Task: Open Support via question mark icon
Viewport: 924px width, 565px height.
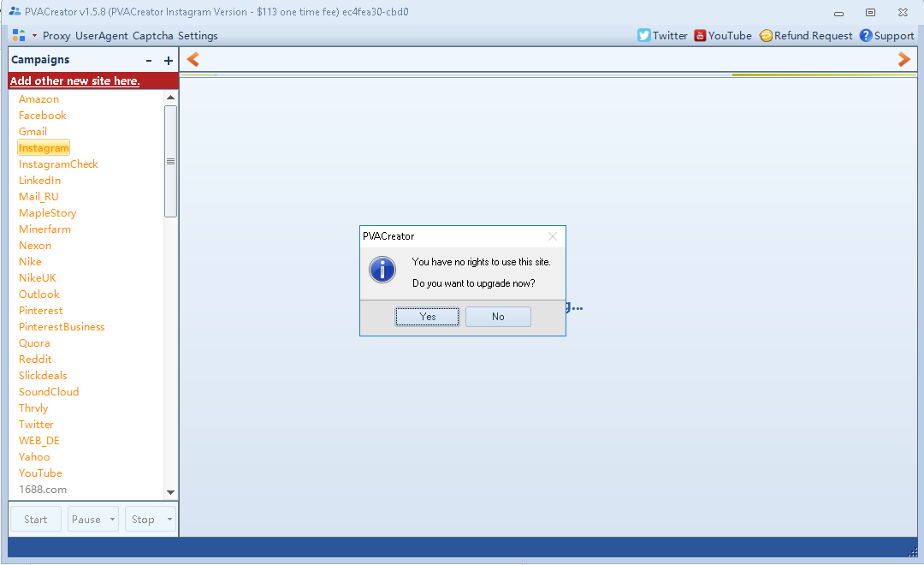Action: coord(866,35)
